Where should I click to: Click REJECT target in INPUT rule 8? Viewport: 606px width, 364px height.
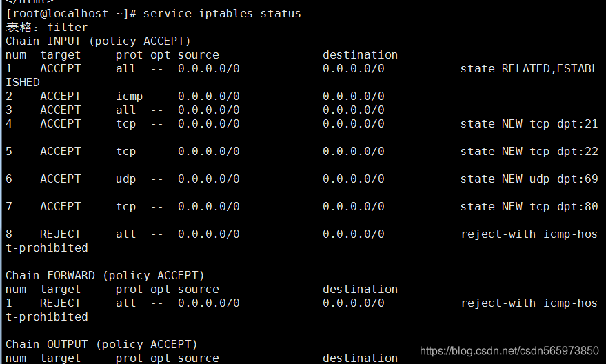coord(60,234)
